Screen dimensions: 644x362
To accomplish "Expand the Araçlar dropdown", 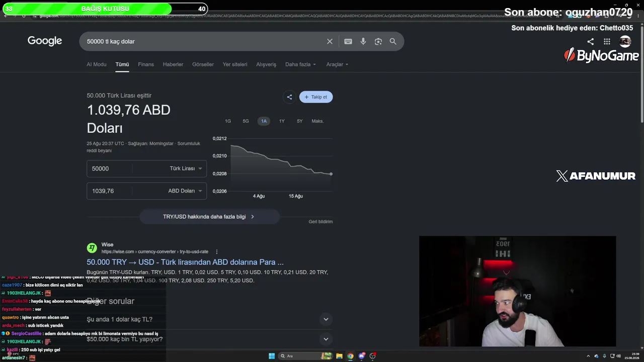I will 337,64.
